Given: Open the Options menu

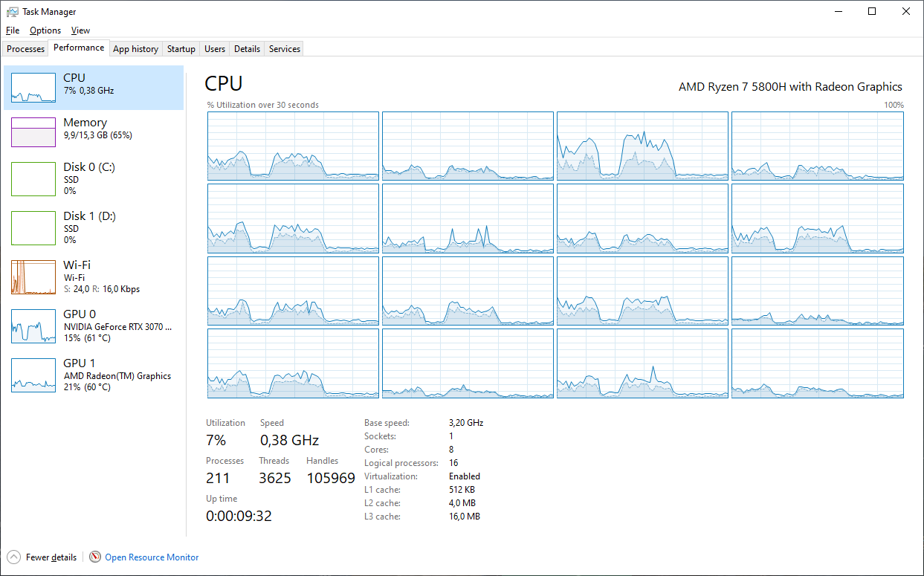Looking at the screenshot, I should (x=45, y=30).
